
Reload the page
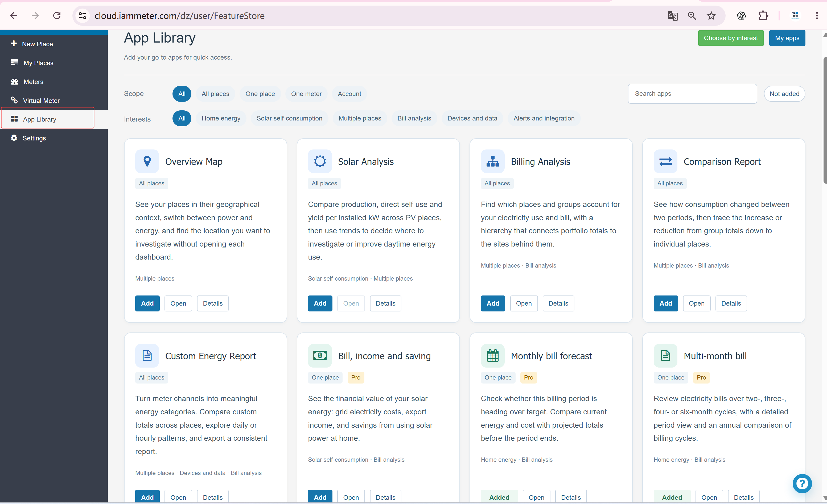click(x=57, y=15)
